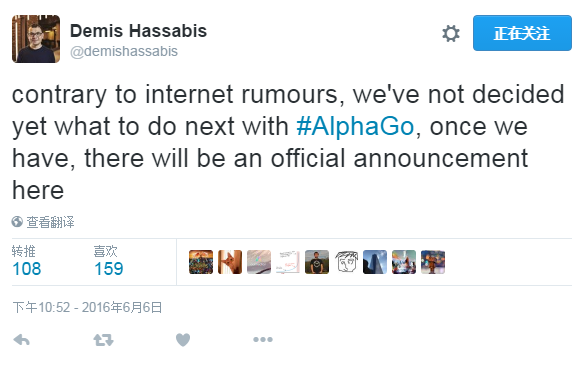The width and height of the screenshot is (588, 366).
Task: Click the blue 正在关注 following button
Action: coord(522,33)
